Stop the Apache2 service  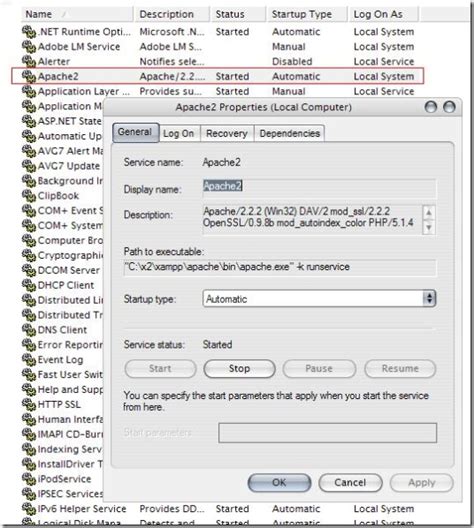pyautogui.click(x=239, y=368)
